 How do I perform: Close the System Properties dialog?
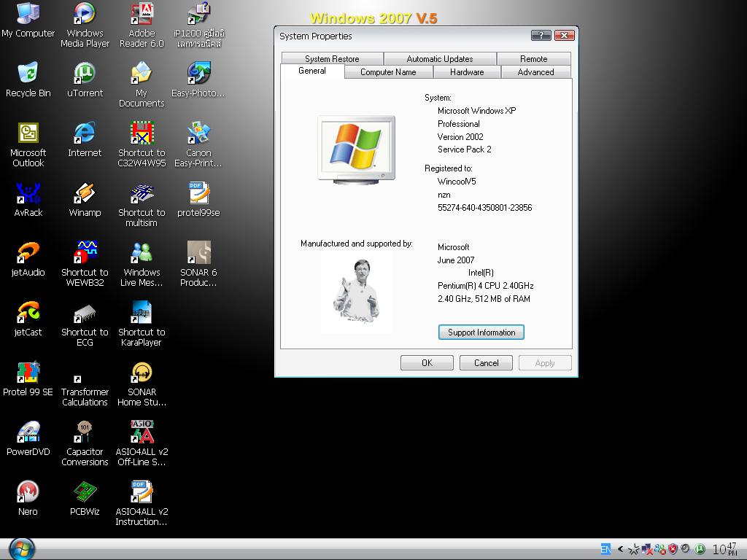(564, 35)
